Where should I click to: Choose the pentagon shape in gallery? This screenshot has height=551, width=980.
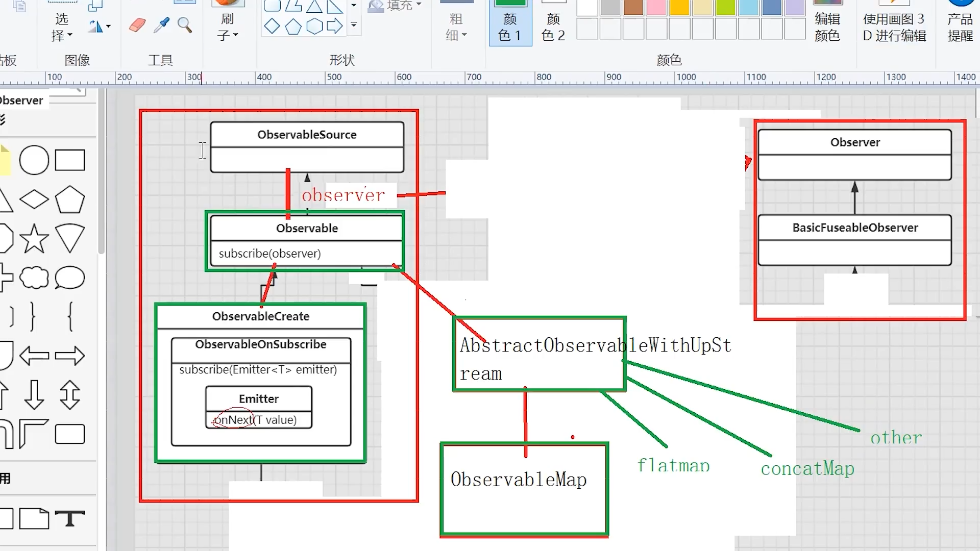click(293, 26)
